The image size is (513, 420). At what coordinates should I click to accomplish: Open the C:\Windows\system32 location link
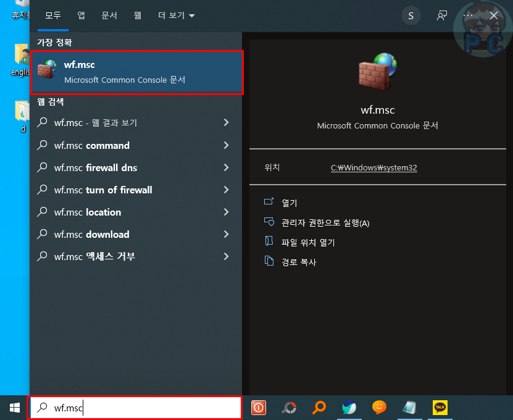(x=373, y=167)
